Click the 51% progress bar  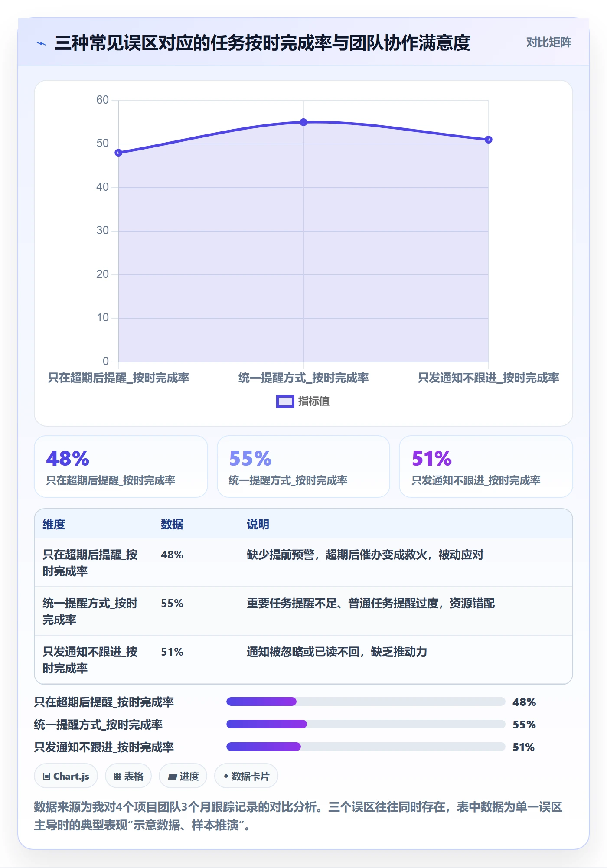point(366,747)
